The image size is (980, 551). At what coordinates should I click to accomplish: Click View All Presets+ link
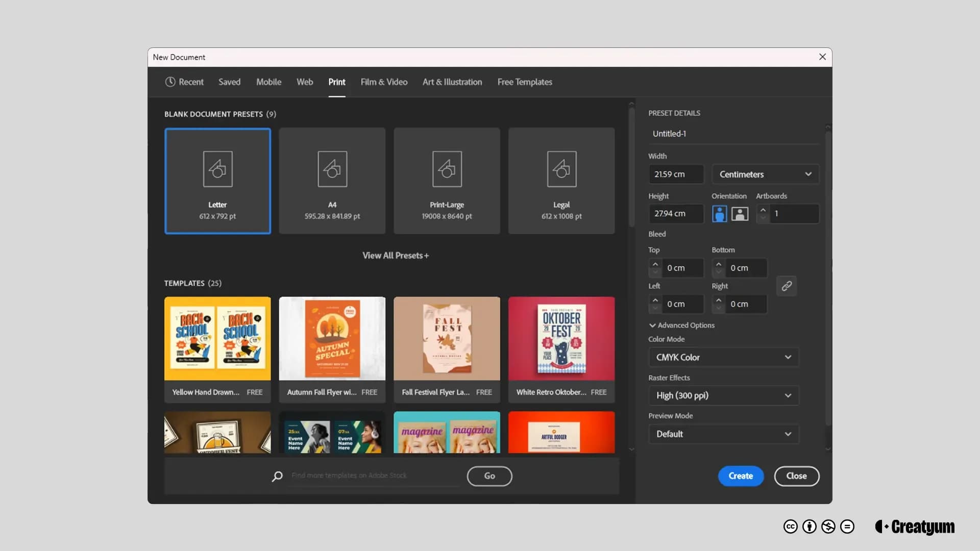click(396, 255)
